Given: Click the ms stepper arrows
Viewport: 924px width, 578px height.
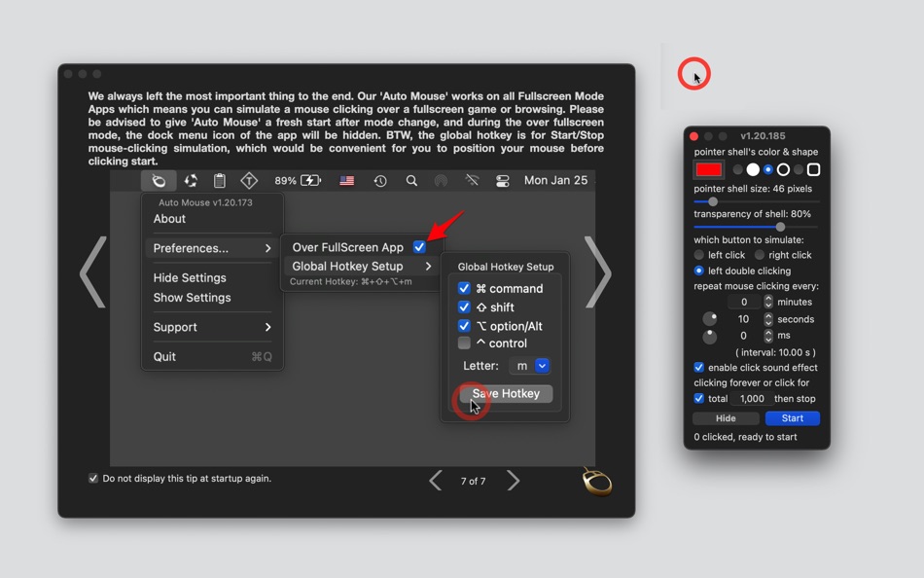Looking at the screenshot, I should 767,336.
